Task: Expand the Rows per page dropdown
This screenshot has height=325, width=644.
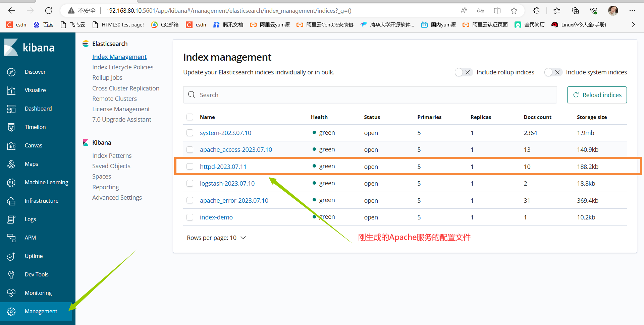Action: (x=216, y=238)
